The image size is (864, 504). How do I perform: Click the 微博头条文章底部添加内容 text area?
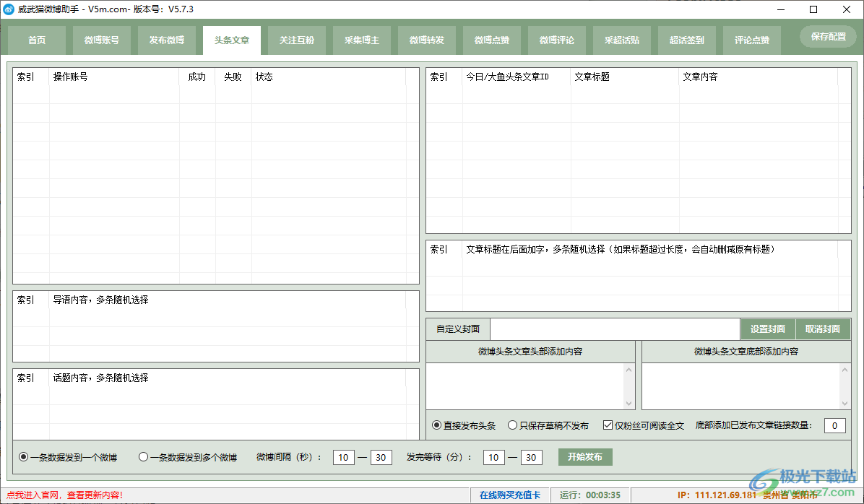click(741, 386)
